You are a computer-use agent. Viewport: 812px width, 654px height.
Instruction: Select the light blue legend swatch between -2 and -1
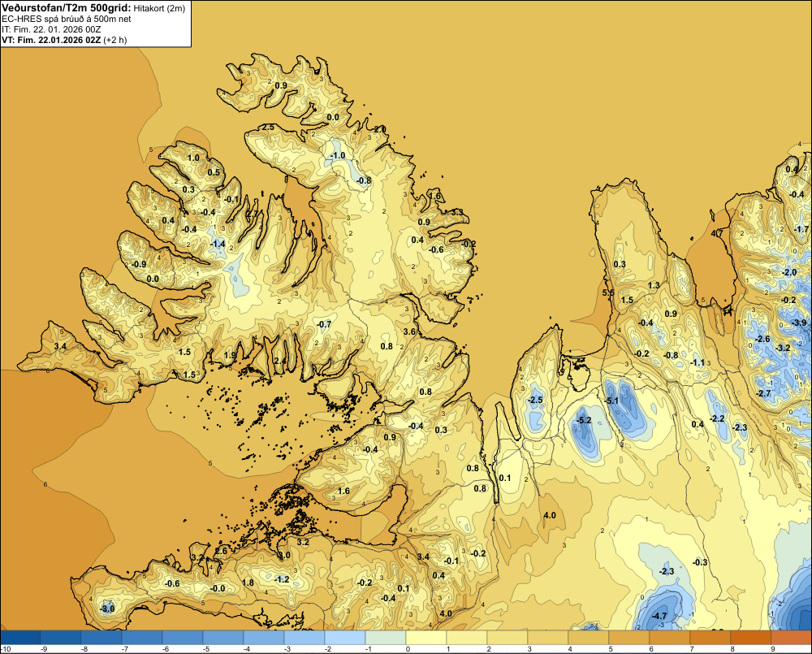click(345, 637)
